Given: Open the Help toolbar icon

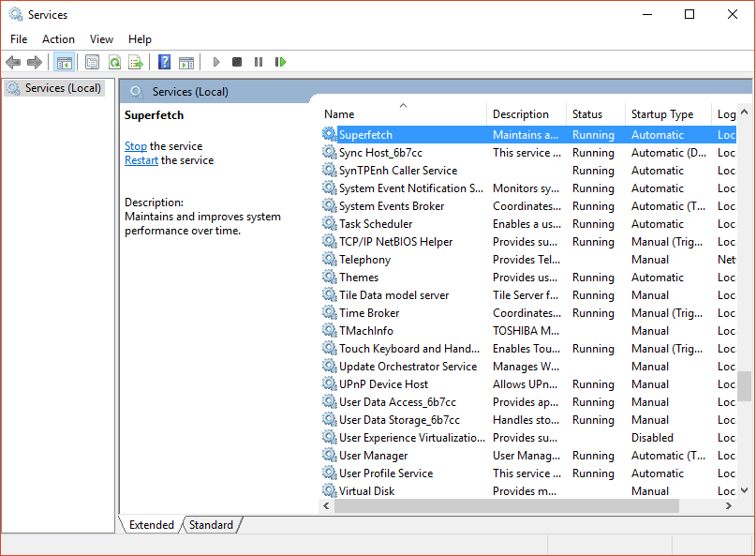Looking at the screenshot, I should pyautogui.click(x=165, y=62).
